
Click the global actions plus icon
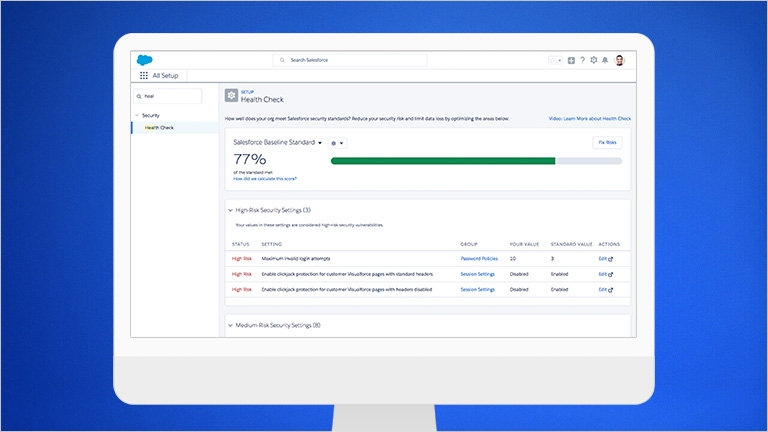coord(571,60)
